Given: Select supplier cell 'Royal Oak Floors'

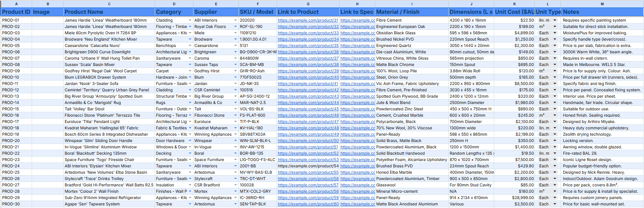Looking at the screenshot, I should click(216, 27).
